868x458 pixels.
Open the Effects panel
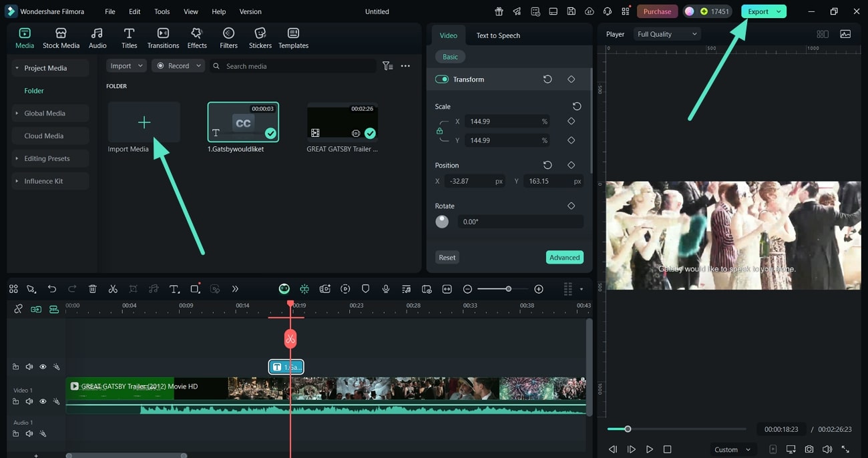[x=197, y=38]
